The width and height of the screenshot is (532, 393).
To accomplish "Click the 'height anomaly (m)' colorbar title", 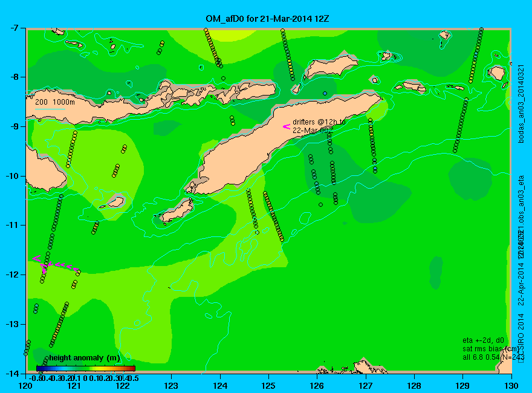I will click(x=85, y=358).
